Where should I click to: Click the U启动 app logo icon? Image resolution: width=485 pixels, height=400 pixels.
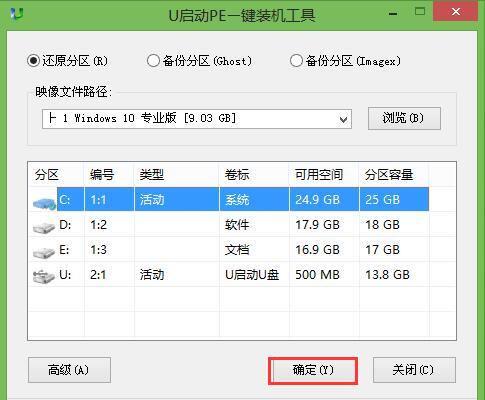pyautogui.click(x=17, y=14)
